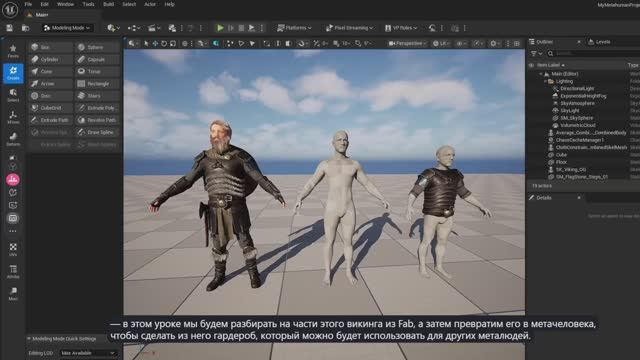The width and height of the screenshot is (640, 360).
Task: Choose the Extrude Path tool
Action: tap(50, 120)
